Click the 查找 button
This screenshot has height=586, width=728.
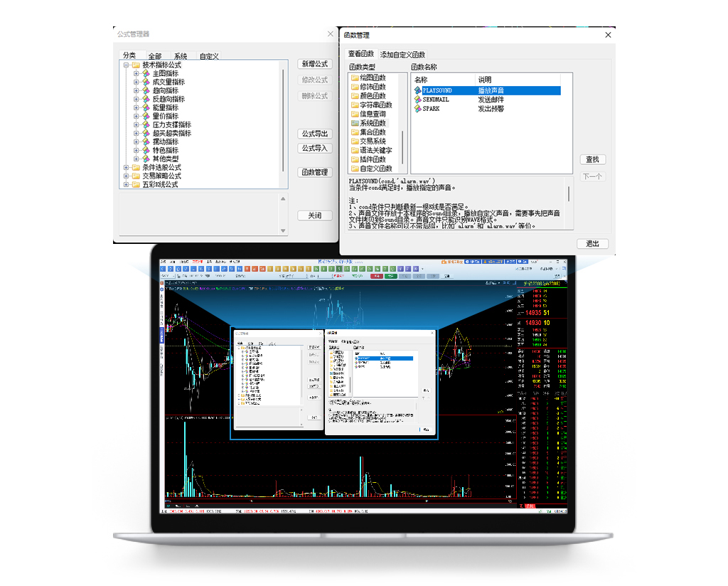[592, 160]
